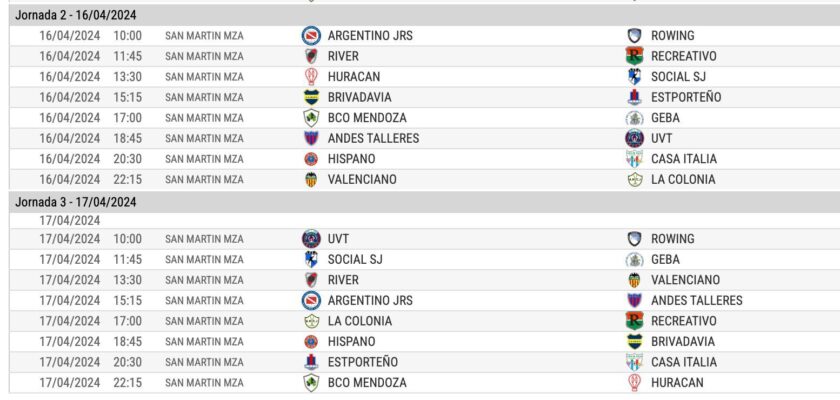
Task: Open Huracan team name in Jornada 3
Action: coord(677,382)
